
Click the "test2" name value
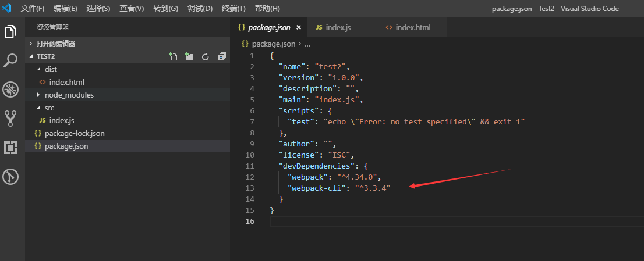point(331,66)
